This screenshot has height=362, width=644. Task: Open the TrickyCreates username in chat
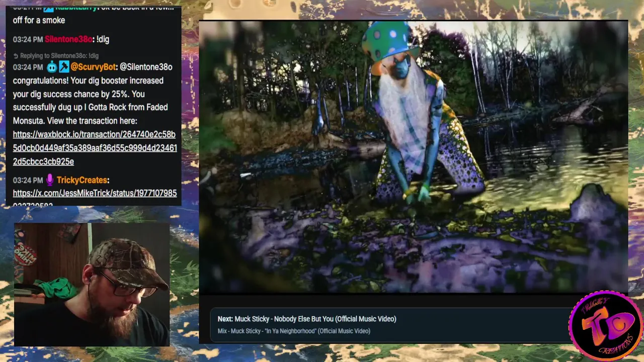tap(82, 180)
